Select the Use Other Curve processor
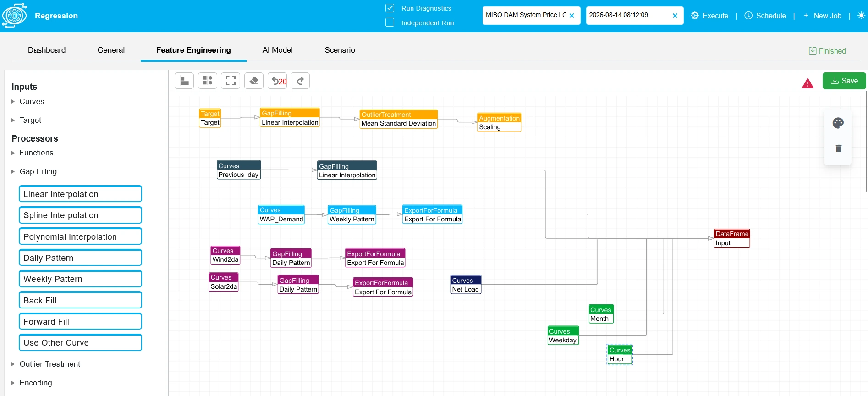 pos(80,343)
